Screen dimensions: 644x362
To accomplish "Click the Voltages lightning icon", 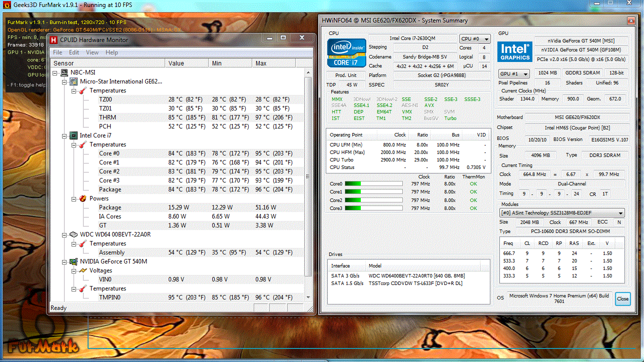I will point(83,270).
